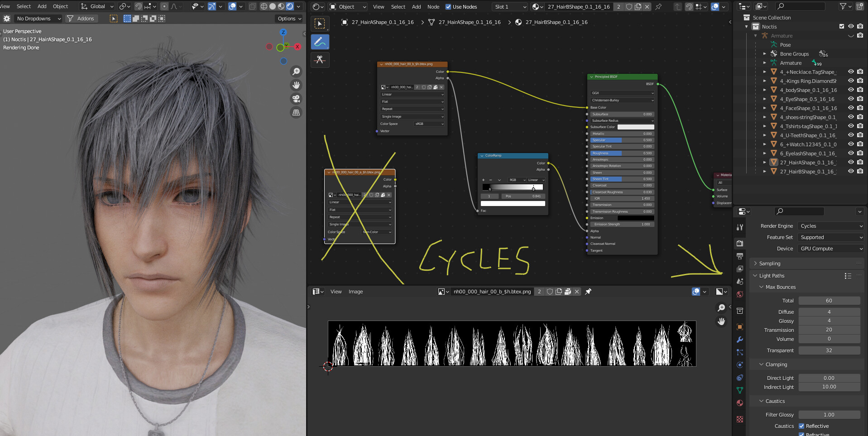Toggle the Use Nodes checkbox
Image resolution: width=868 pixels, height=436 pixels.
click(x=448, y=7)
